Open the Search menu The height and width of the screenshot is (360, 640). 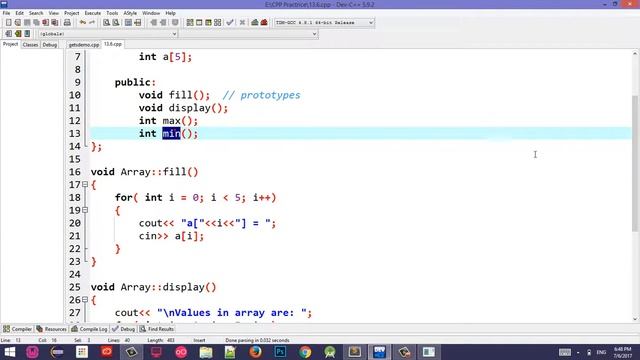click(x=36, y=13)
